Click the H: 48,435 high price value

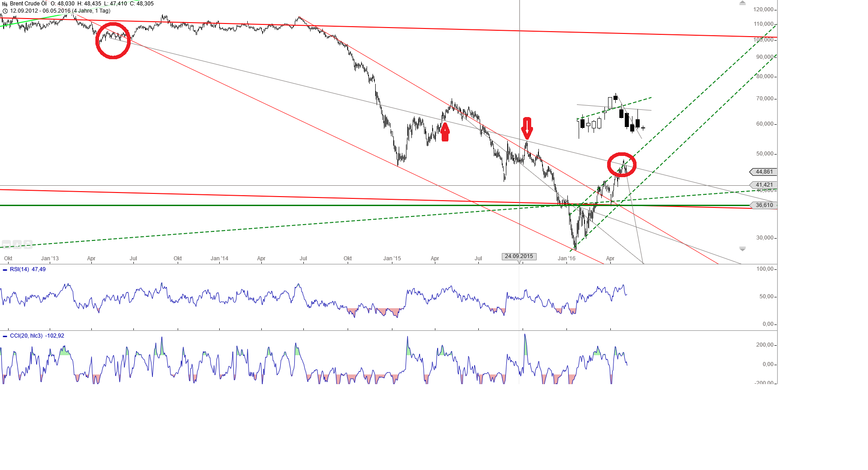(x=89, y=4)
